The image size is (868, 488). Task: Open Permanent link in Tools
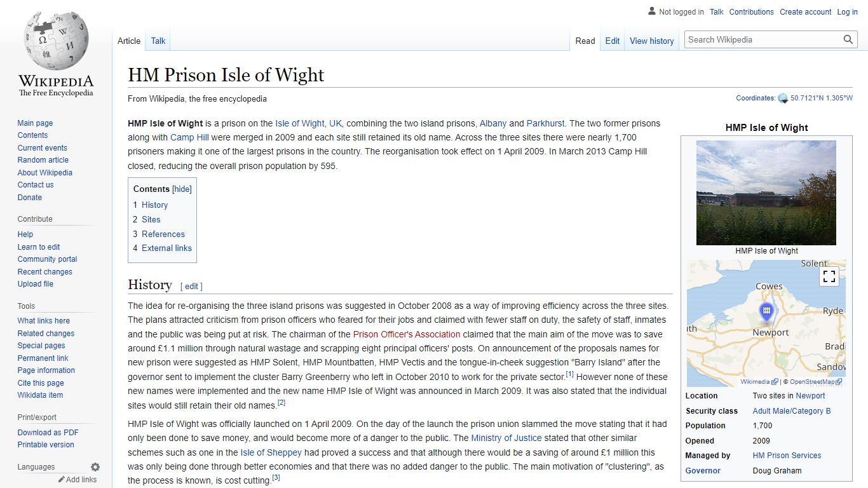[x=43, y=358]
